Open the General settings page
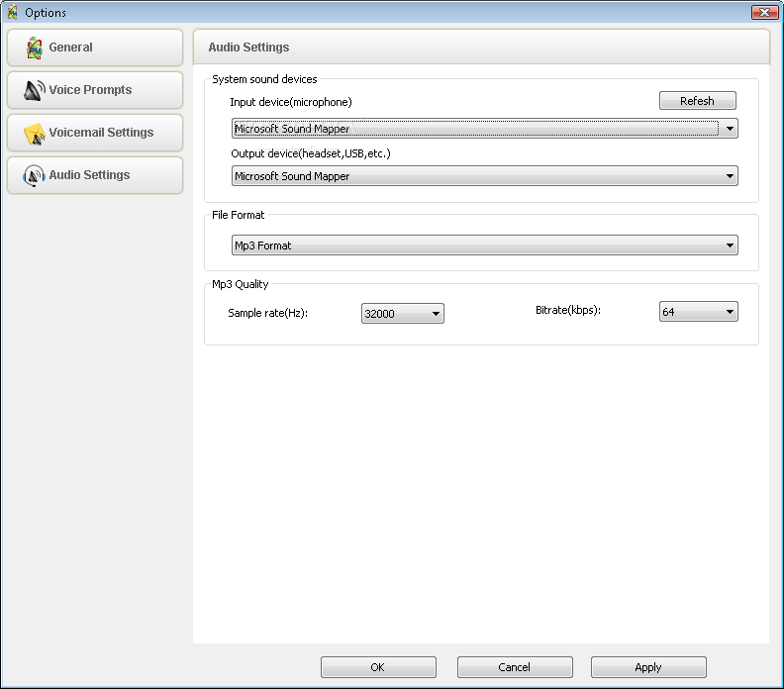The width and height of the screenshot is (784, 689). click(x=95, y=48)
